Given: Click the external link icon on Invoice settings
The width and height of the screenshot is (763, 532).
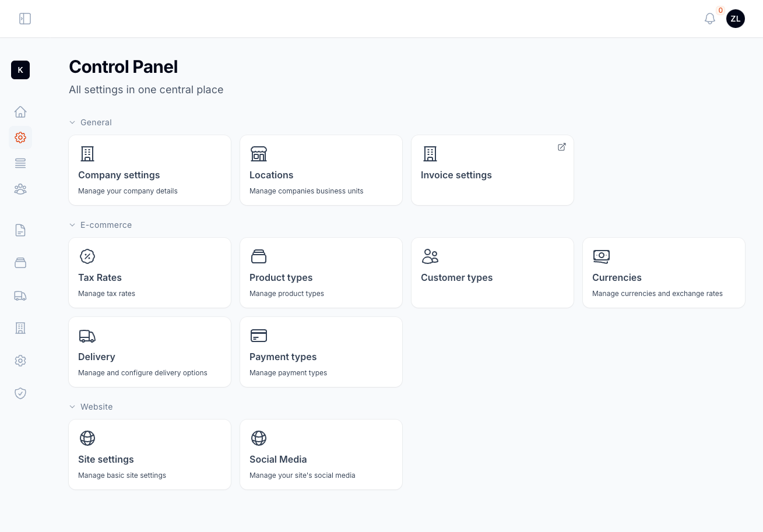Looking at the screenshot, I should click(x=561, y=147).
